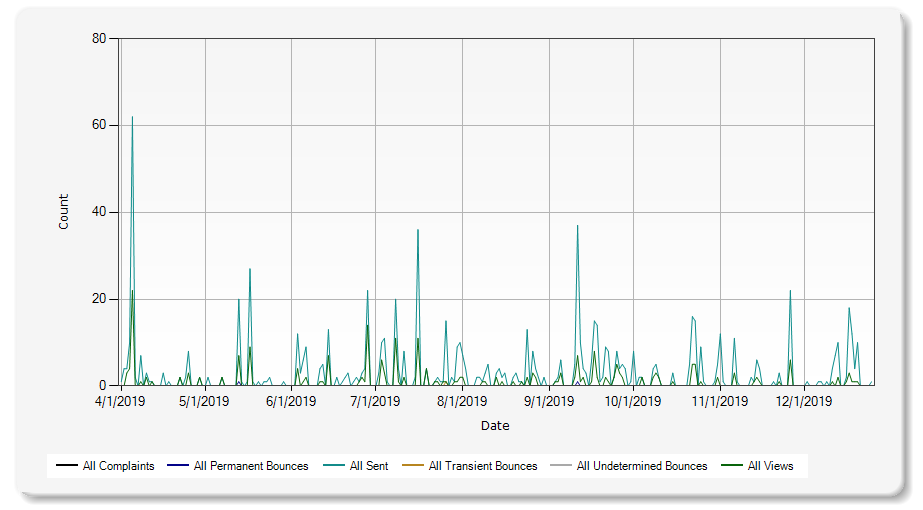Click the blue Permanent Bounces color line

[178, 466]
